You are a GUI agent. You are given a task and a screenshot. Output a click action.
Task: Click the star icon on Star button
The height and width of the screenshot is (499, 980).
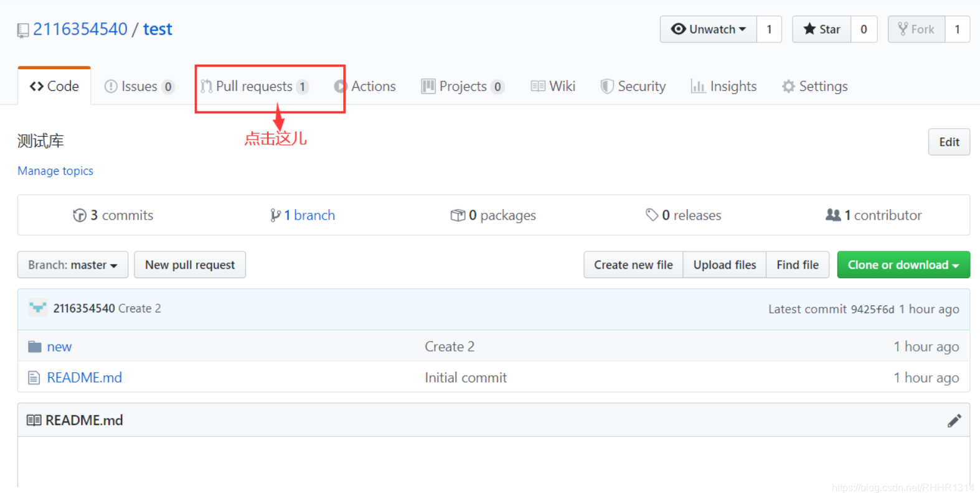[809, 29]
